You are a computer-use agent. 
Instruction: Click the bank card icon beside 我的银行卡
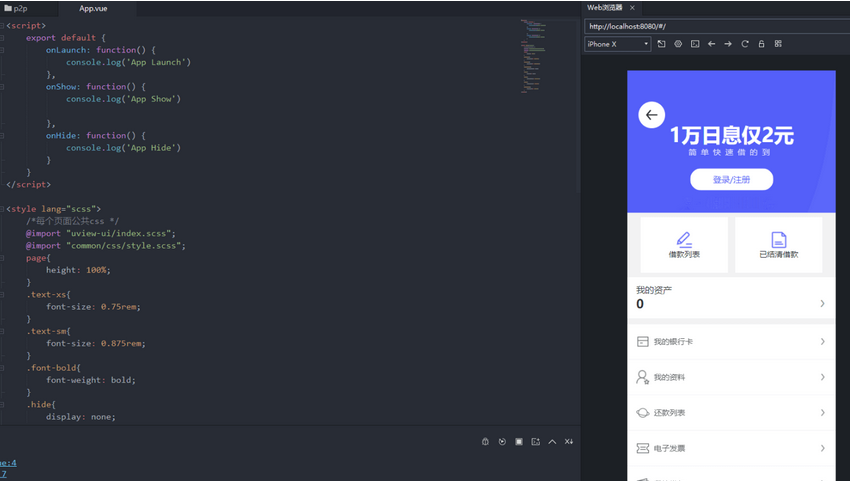click(642, 342)
